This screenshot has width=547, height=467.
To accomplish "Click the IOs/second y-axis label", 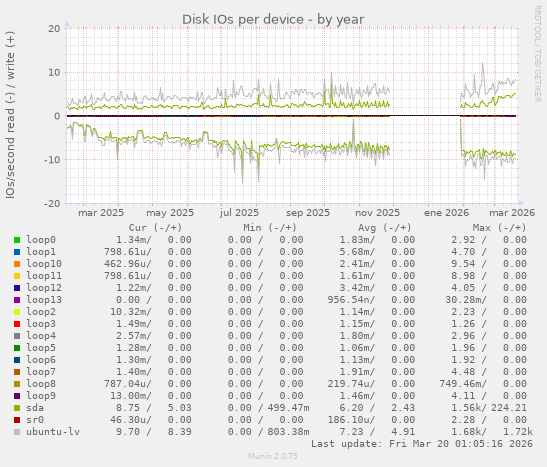I will point(10,115).
